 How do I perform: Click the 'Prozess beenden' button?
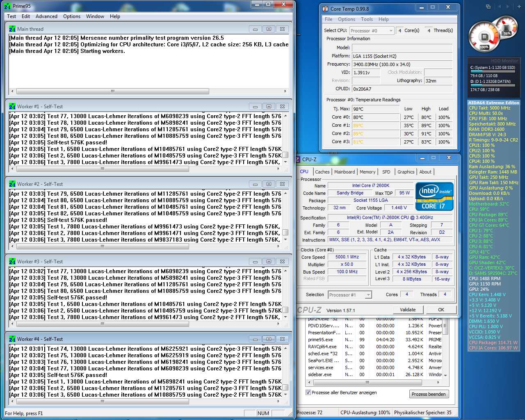429,394
